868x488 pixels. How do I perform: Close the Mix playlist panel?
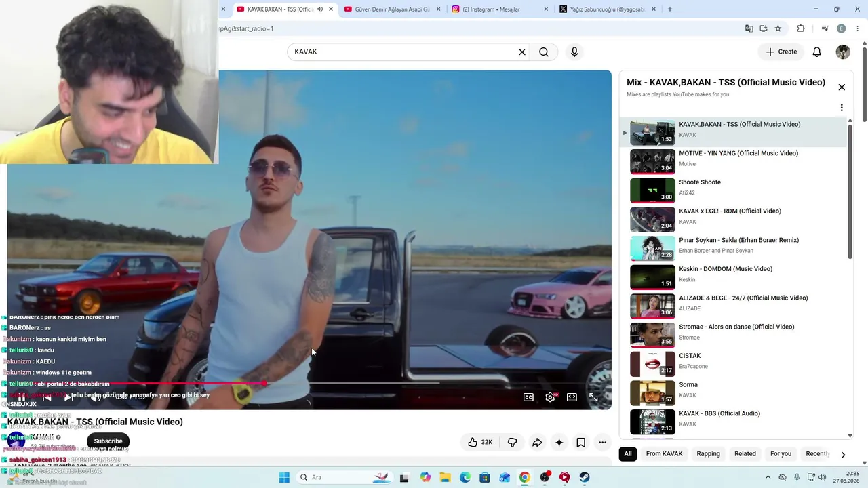click(842, 87)
